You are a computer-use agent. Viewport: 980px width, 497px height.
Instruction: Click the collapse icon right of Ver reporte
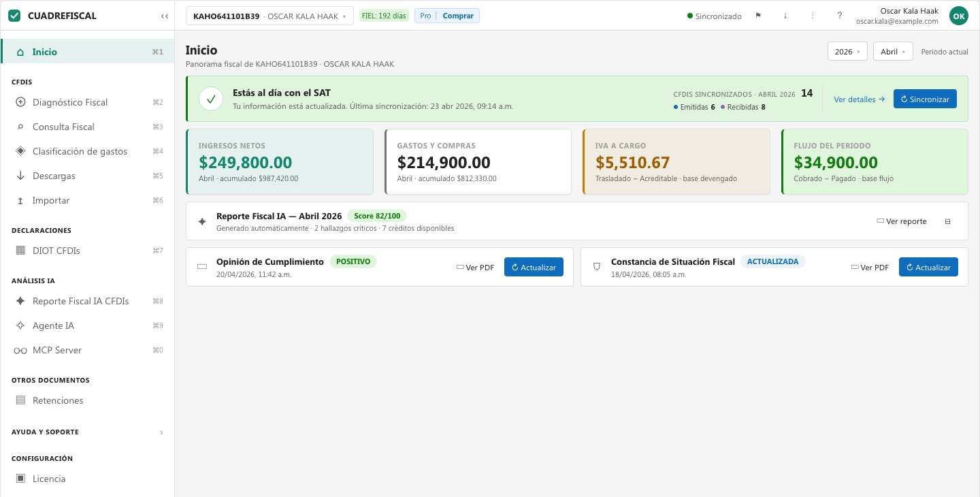click(947, 221)
